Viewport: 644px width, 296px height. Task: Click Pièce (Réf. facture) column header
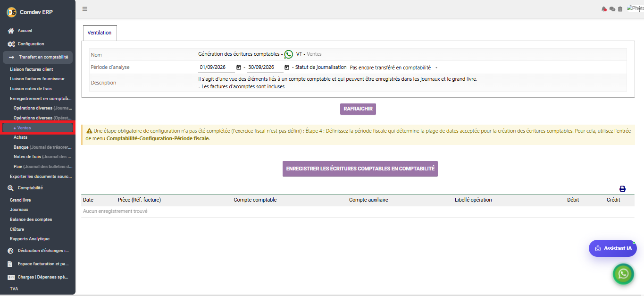[139, 200]
